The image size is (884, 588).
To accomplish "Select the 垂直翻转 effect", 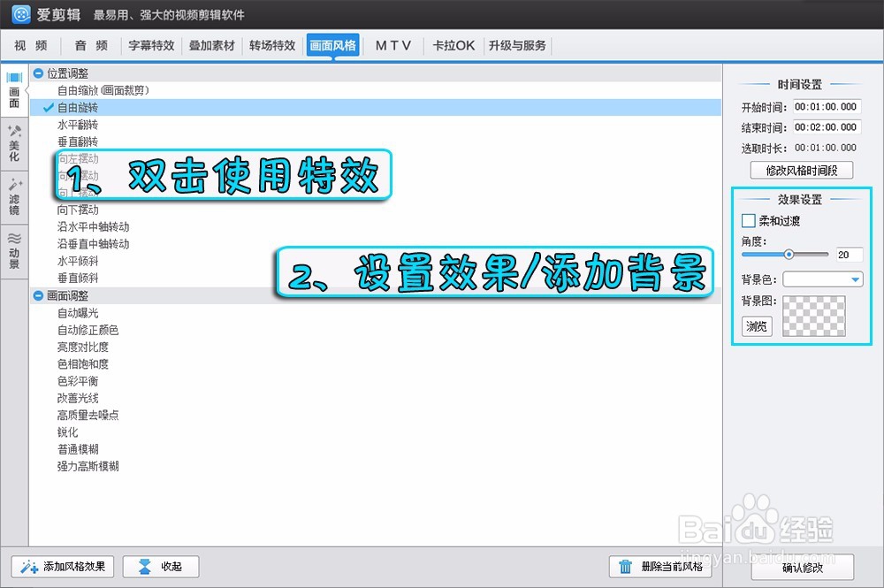I will (x=78, y=141).
